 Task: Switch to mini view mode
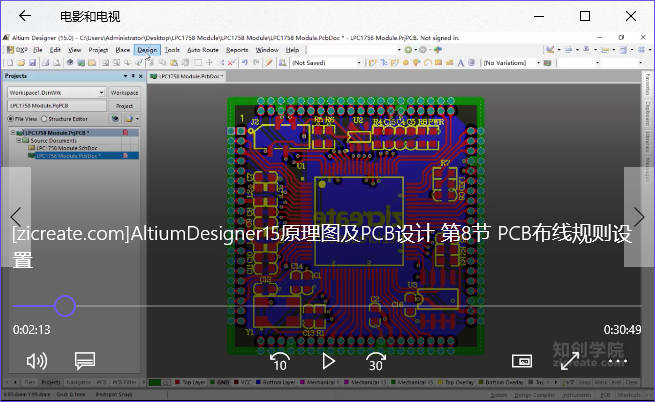[x=522, y=361]
